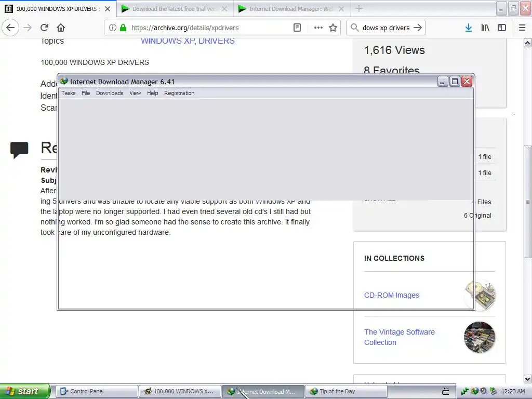Click the taskbar on-screen keyboard icon
Image resolution: width=532 pixels, height=399 pixels.
pyautogui.click(x=445, y=392)
